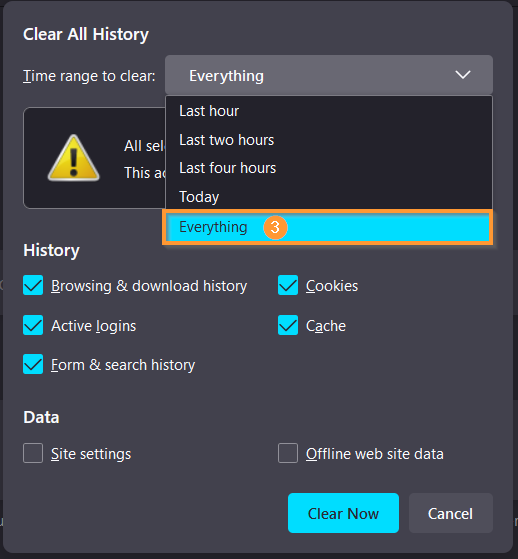Click the dropdown chevron arrow icon

tap(463, 75)
